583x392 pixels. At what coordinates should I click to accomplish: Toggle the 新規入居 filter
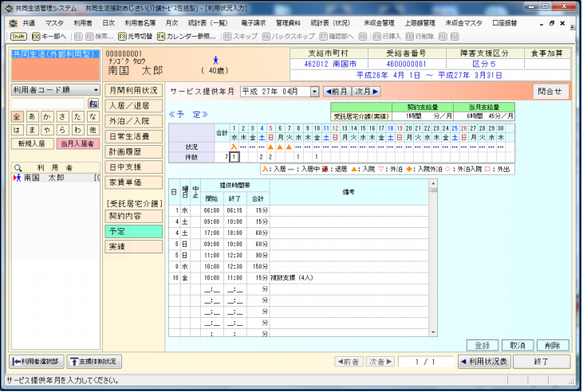(x=33, y=143)
